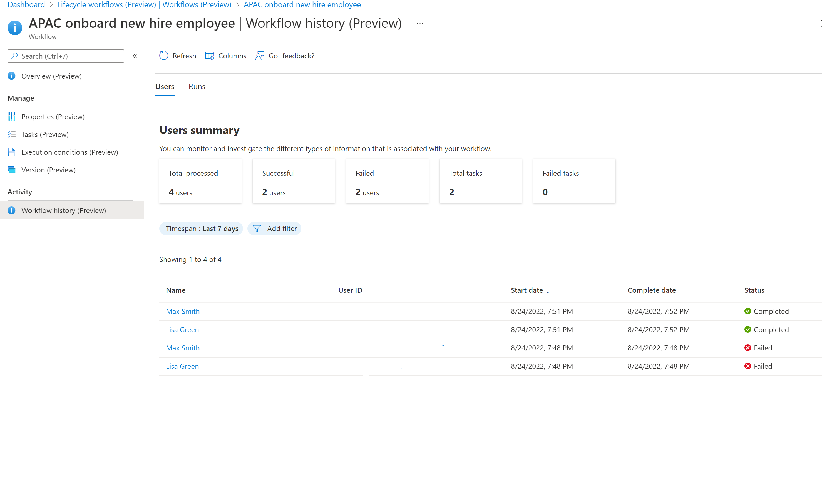Viewport: 822px width, 504px height.
Task: Click the Columns icon to manage columns
Action: point(210,56)
